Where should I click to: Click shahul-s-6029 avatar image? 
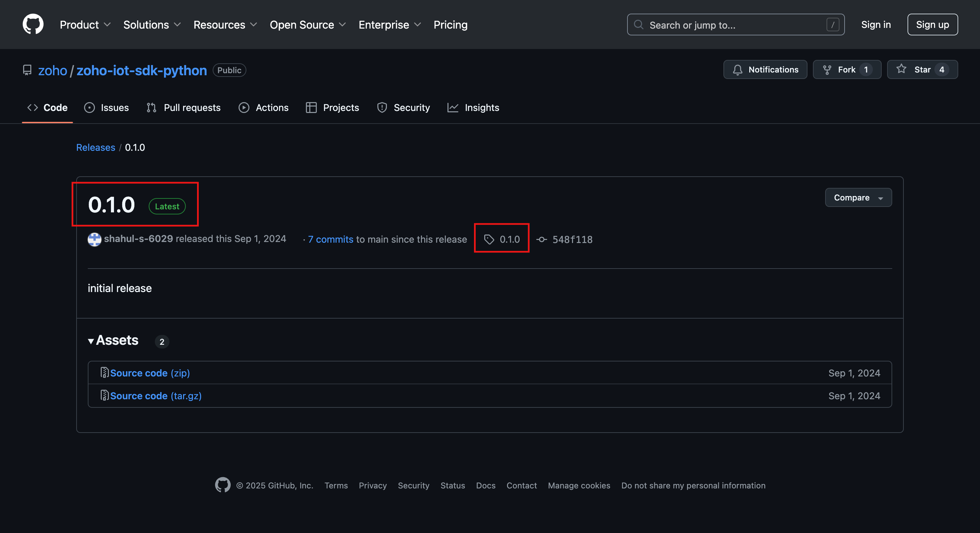coord(94,239)
